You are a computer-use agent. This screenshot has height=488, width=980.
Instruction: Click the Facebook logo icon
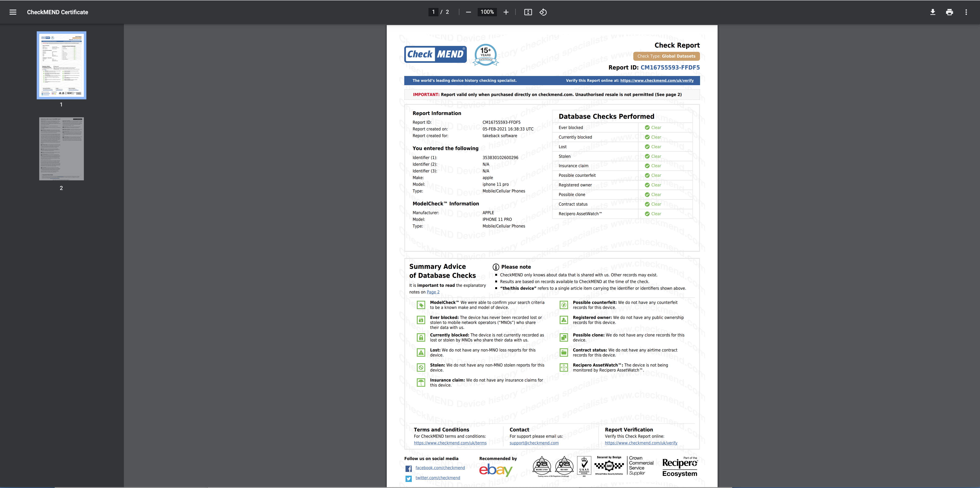coord(409,469)
